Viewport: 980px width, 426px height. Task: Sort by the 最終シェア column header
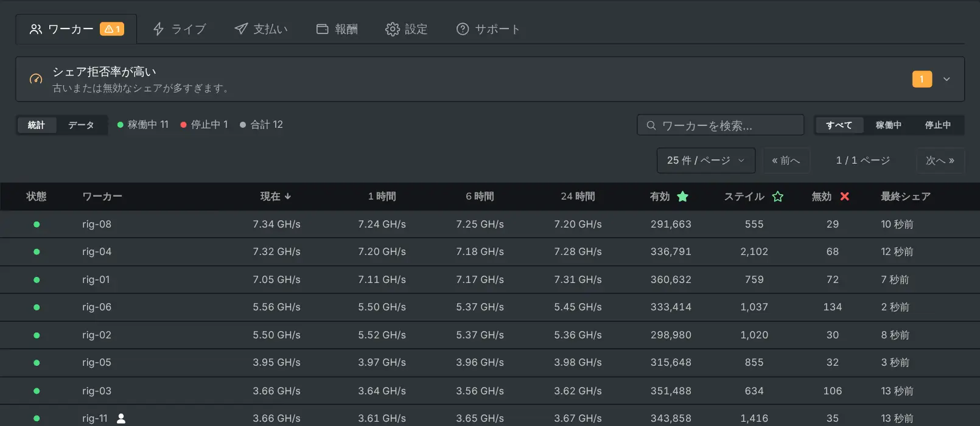[906, 197]
